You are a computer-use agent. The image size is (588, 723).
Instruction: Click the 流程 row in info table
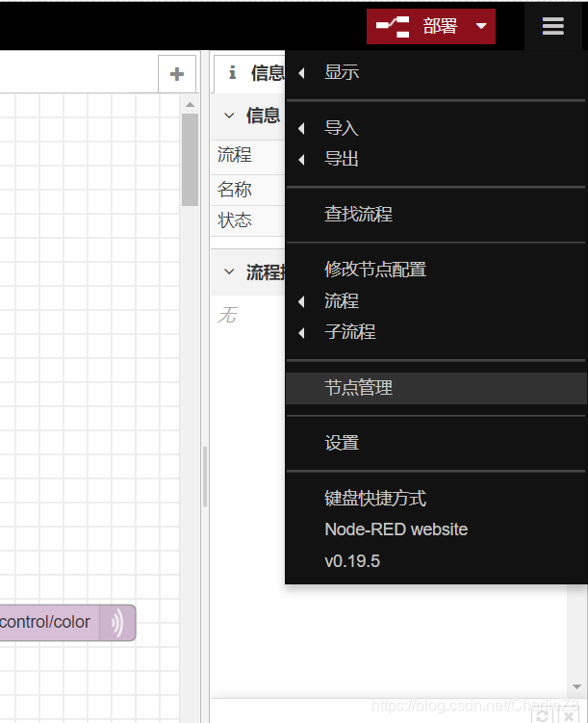pyautogui.click(x=248, y=155)
